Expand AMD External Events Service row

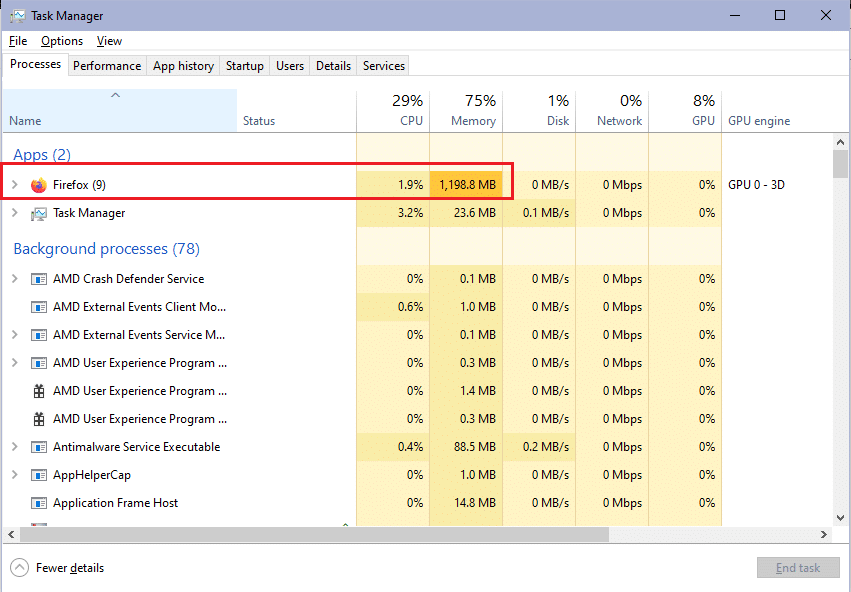click(x=15, y=335)
